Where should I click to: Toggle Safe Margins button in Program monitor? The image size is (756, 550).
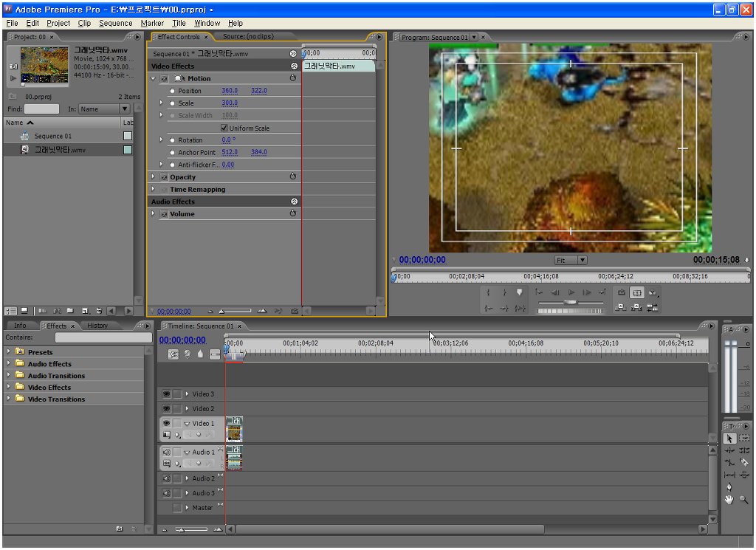(x=637, y=292)
